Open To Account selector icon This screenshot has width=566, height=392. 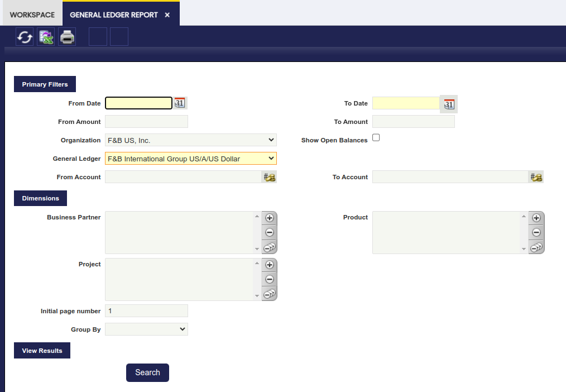(536, 177)
